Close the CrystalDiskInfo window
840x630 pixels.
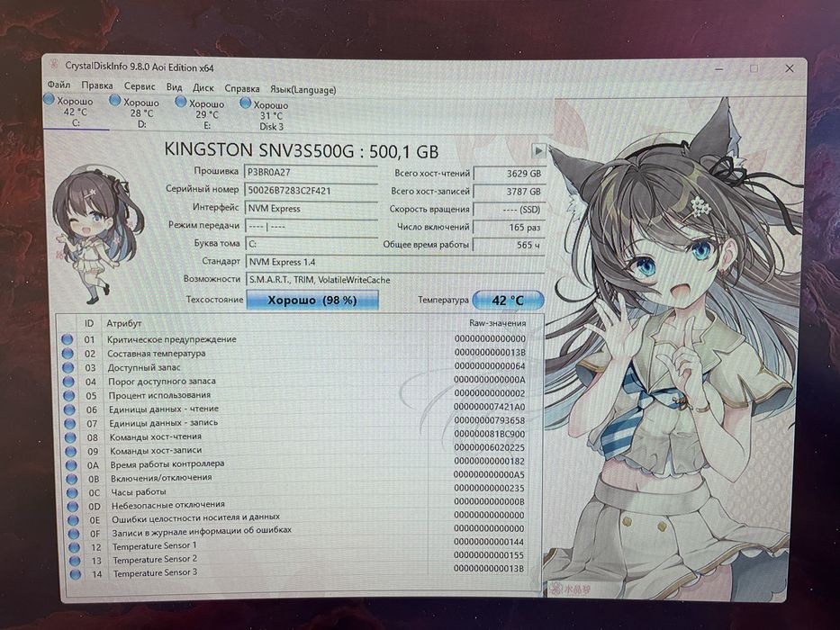pyautogui.click(x=789, y=68)
